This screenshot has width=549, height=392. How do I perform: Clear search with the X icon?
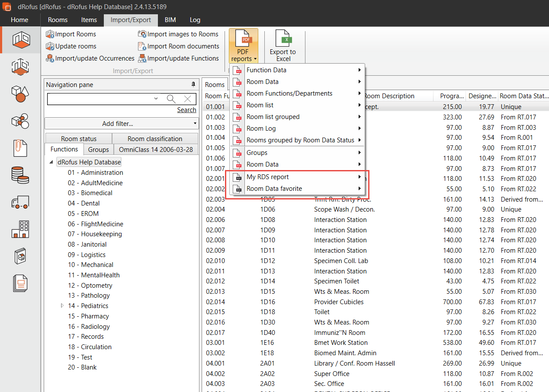(x=187, y=99)
